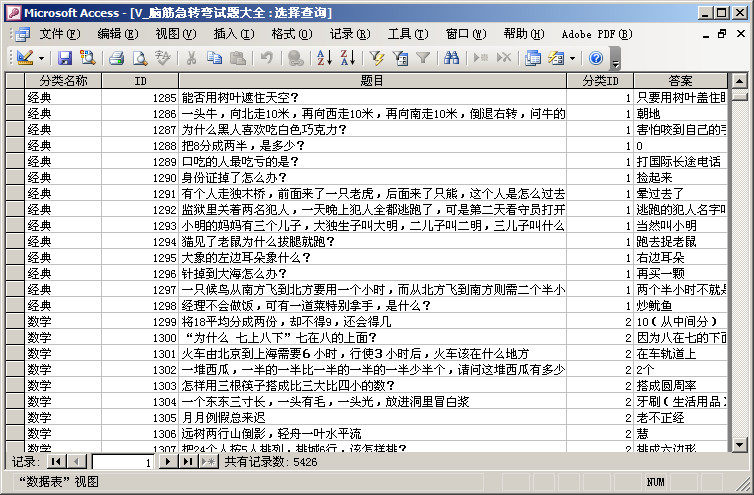Click vertical scrollbar up arrow
The height and width of the screenshot is (495, 754).
pyautogui.click(x=739, y=80)
